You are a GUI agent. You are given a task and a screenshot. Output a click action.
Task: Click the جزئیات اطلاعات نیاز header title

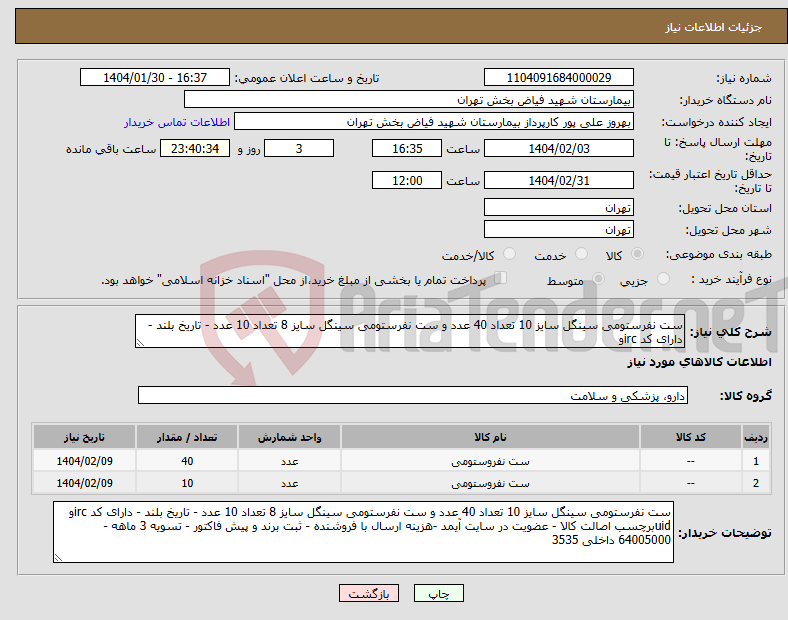point(714,27)
